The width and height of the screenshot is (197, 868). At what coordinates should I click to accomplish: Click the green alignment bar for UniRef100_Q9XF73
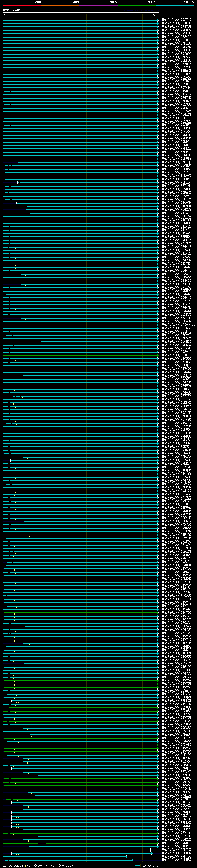pyautogui.click(x=81, y=355)
